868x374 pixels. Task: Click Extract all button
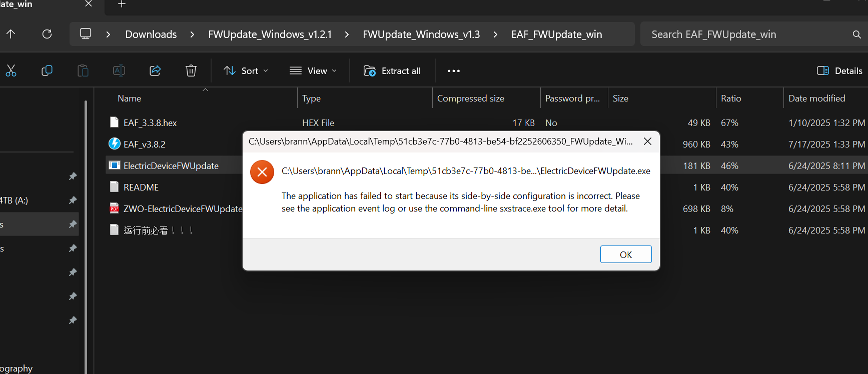392,71
